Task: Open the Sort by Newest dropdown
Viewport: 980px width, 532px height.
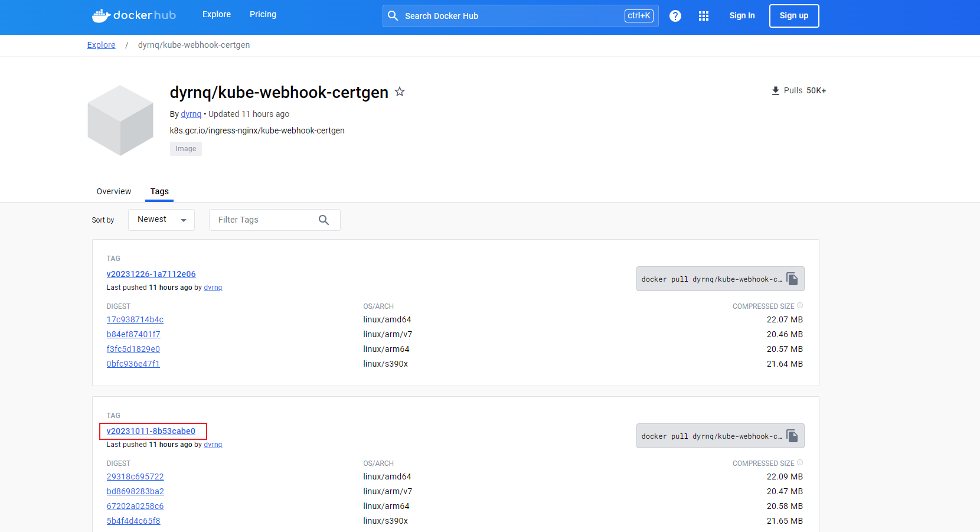Action: click(x=161, y=220)
